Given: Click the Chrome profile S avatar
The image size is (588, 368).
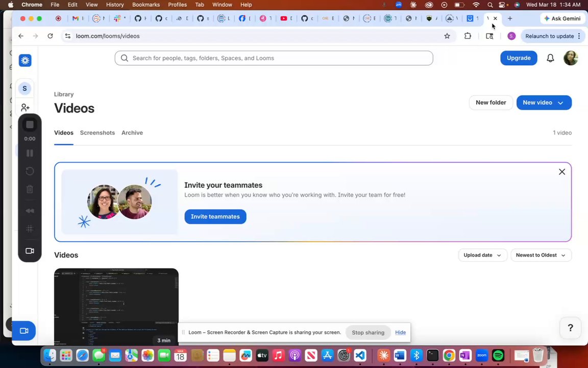Looking at the screenshot, I should coord(511,36).
